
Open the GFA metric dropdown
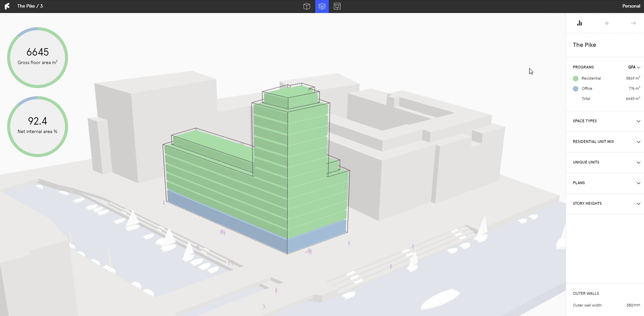point(634,67)
